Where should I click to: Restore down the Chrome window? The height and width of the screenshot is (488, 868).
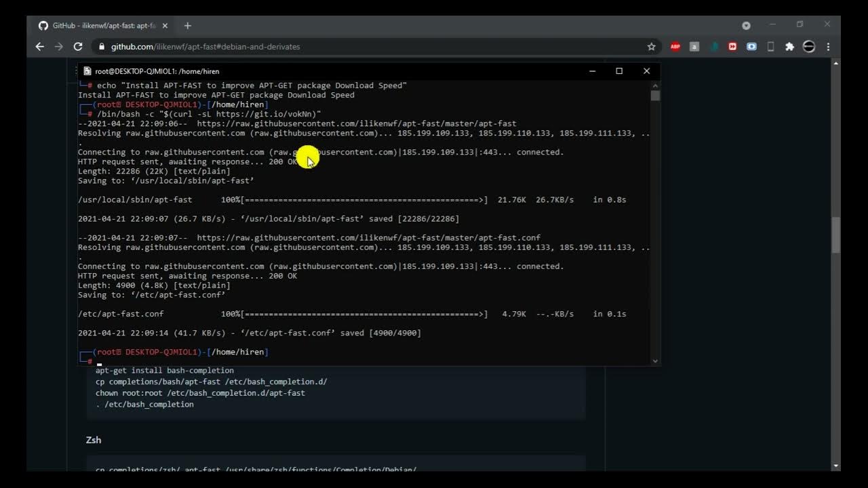[800, 24]
